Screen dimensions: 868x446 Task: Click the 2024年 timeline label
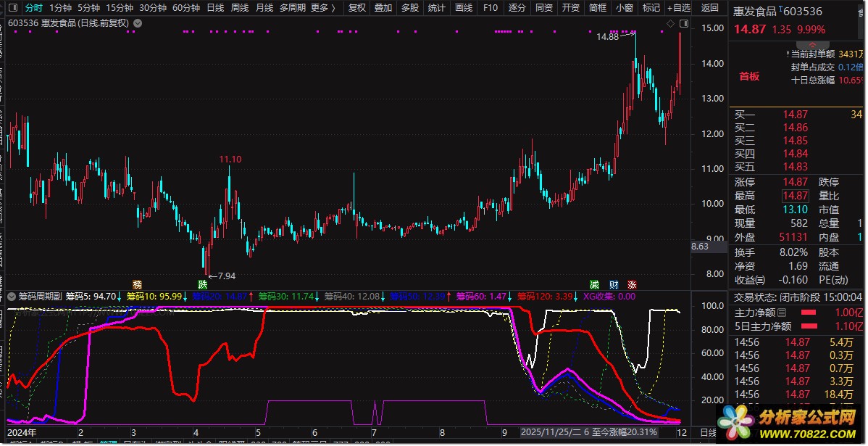coord(22,433)
